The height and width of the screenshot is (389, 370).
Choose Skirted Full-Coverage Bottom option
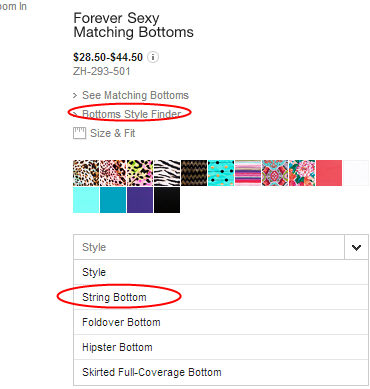pos(221,372)
